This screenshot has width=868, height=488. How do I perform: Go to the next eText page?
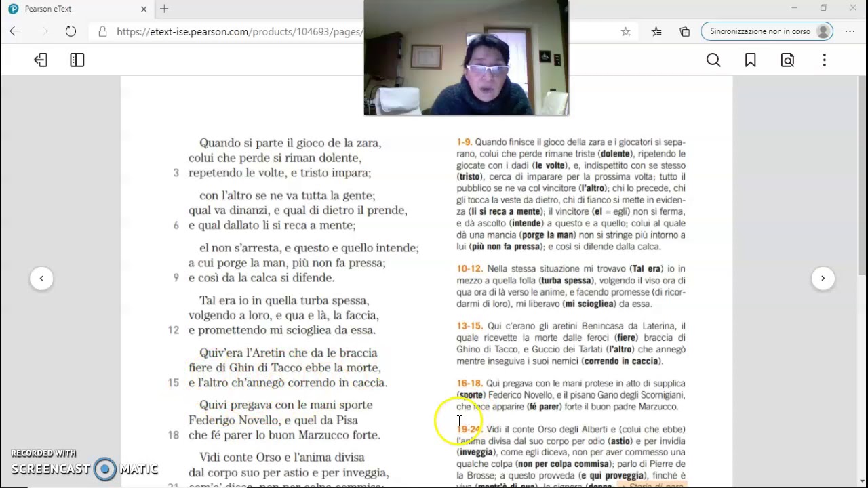[823, 278]
